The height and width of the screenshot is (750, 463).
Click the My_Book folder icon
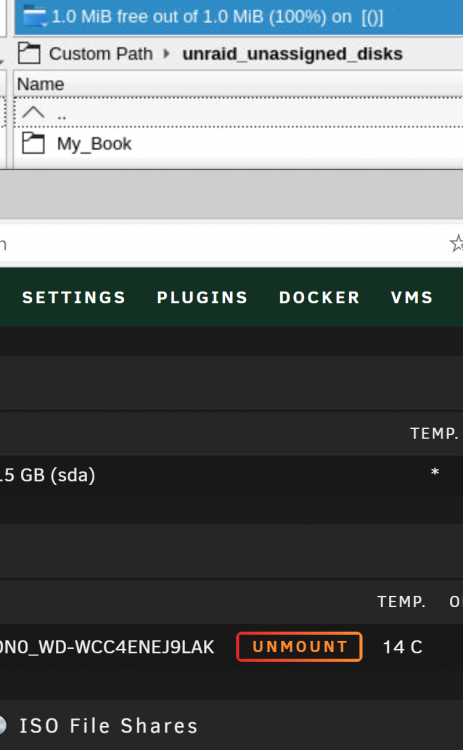click(x=33, y=143)
